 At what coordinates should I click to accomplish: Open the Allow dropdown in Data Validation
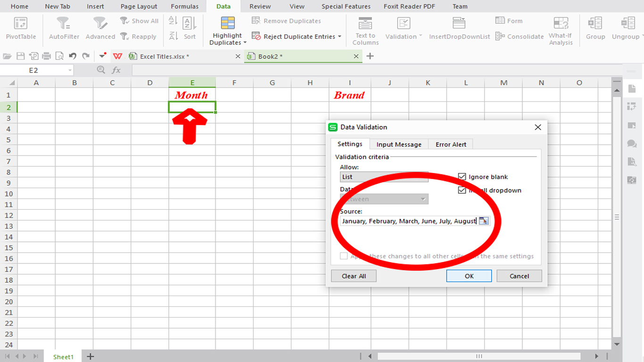[x=423, y=177]
